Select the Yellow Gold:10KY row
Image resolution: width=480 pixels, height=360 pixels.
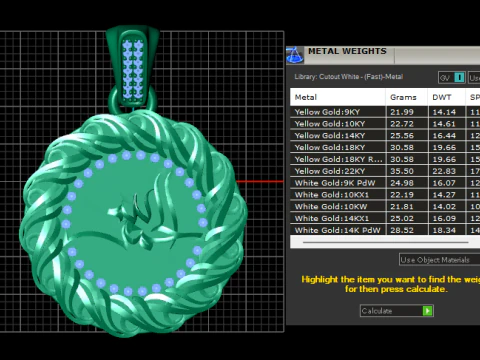click(x=385, y=124)
